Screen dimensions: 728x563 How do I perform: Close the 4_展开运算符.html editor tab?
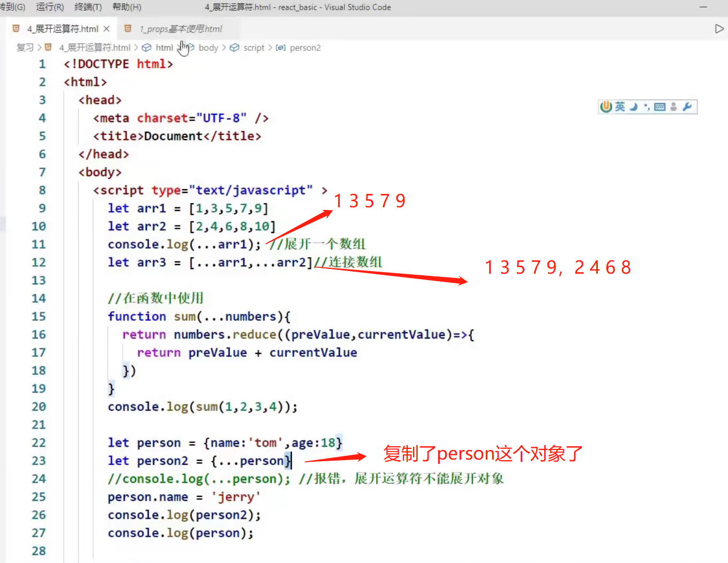pos(107,29)
